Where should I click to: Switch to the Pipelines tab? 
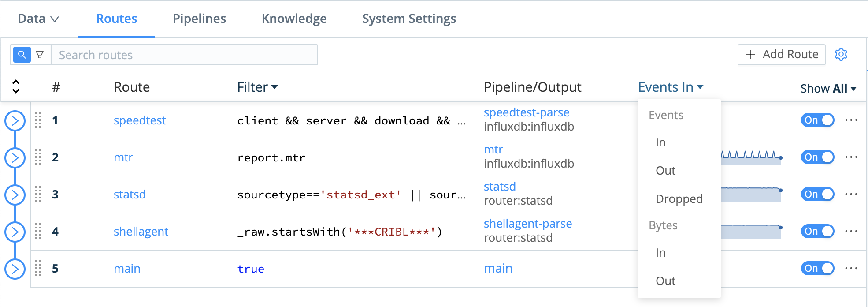(x=199, y=19)
